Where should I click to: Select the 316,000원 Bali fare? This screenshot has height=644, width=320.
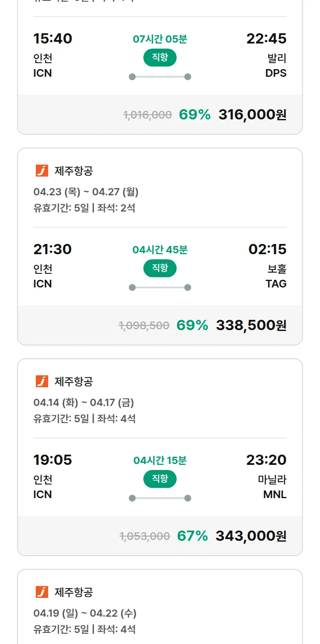coord(252,115)
